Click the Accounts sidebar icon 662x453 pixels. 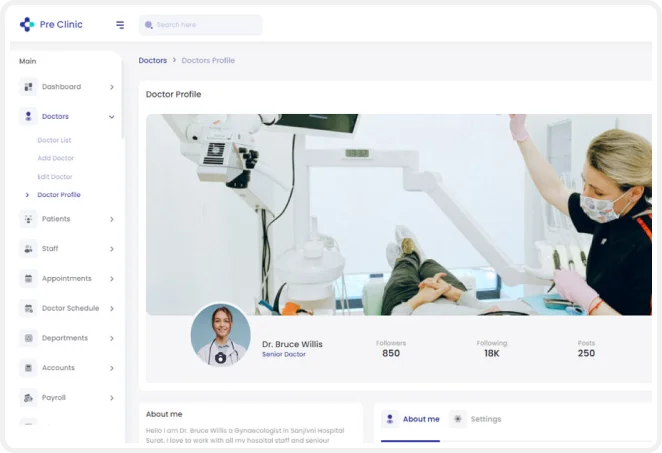(x=28, y=368)
